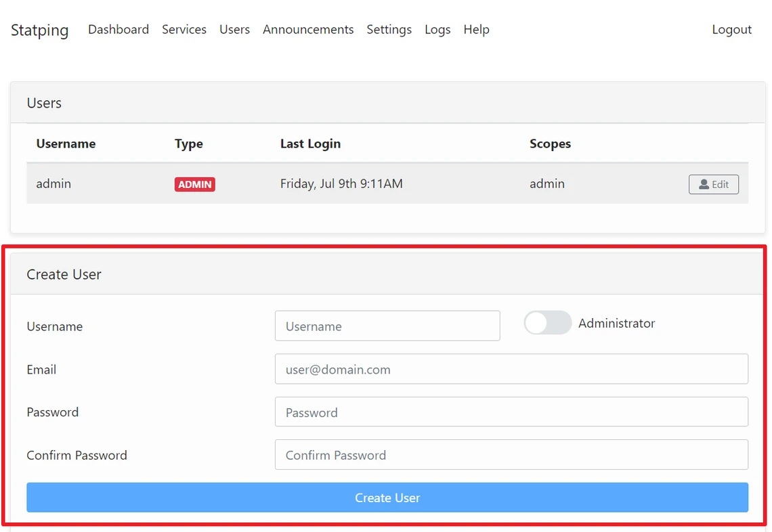Submit with the blue Create User button
Image resolution: width=772 pixels, height=532 pixels.
point(387,497)
